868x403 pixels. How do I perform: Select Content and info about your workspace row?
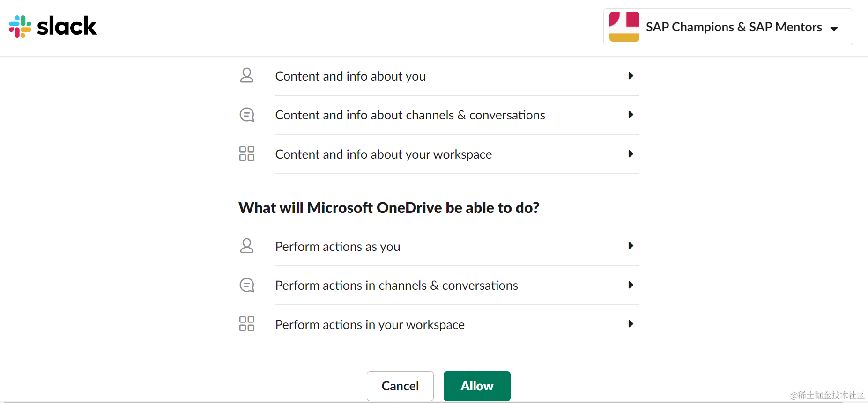(438, 154)
